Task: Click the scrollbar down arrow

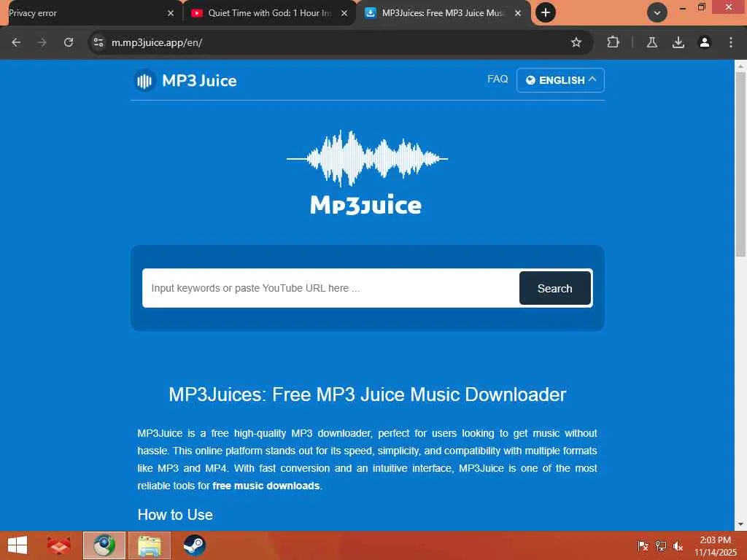Action: 740,524
